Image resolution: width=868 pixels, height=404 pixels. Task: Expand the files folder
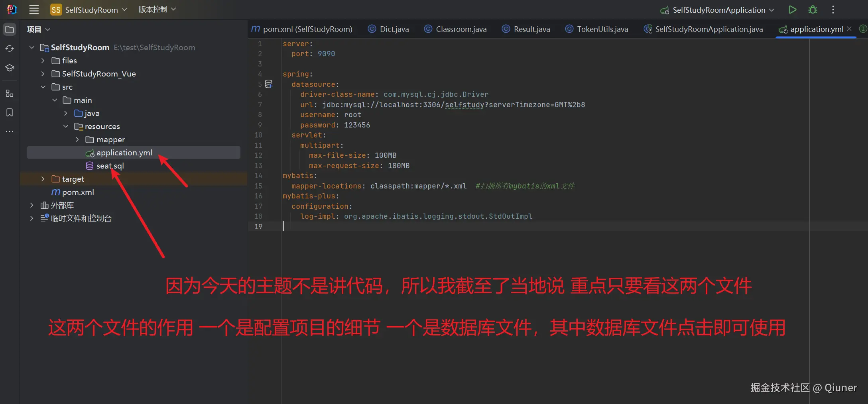(x=43, y=61)
